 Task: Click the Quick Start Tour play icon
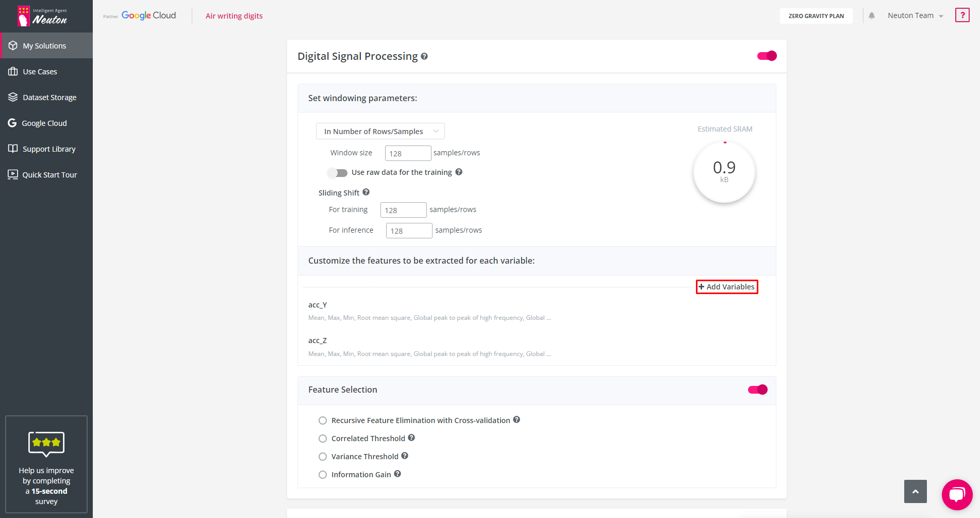[13, 174]
